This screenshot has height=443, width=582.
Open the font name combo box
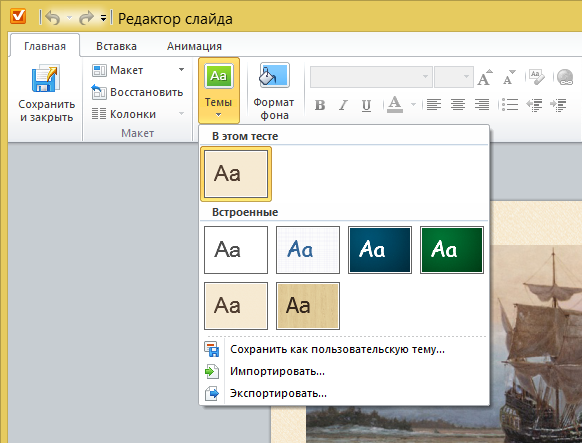[x=371, y=77]
